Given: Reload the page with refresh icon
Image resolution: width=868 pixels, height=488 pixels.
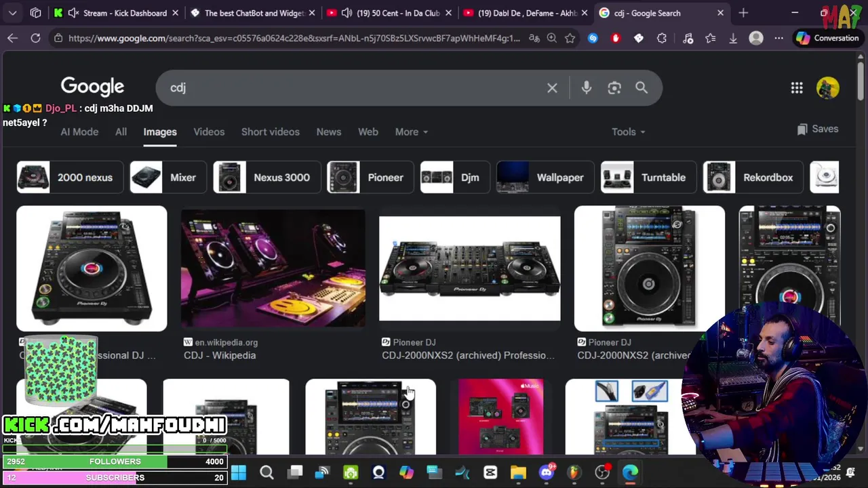Looking at the screenshot, I should pyautogui.click(x=35, y=39).
